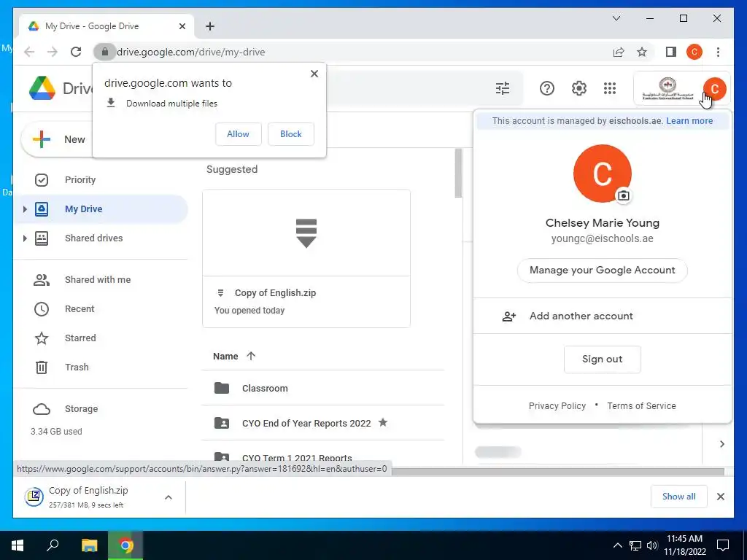
Task: Open Drive settings gear icon
Action: coord(578,88)
